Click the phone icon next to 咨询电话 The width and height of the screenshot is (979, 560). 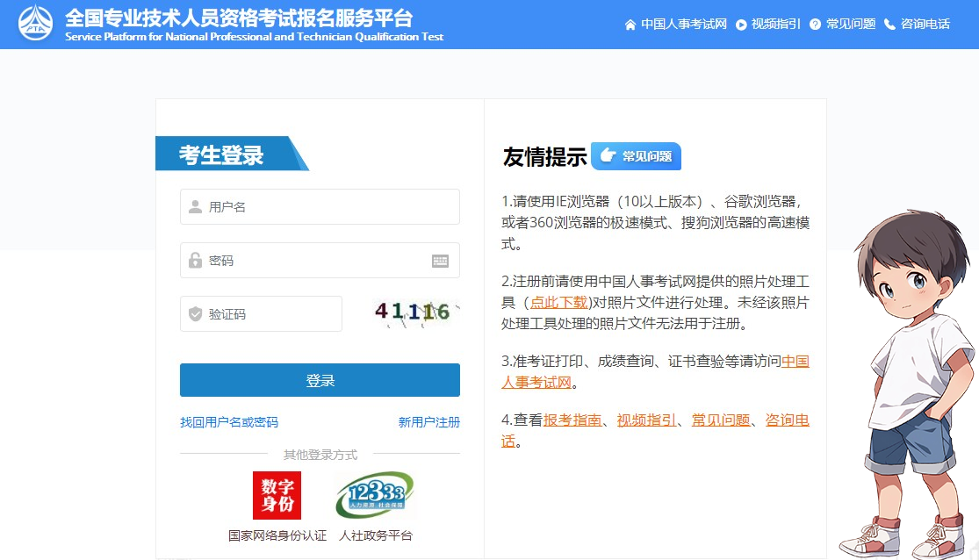889,25
